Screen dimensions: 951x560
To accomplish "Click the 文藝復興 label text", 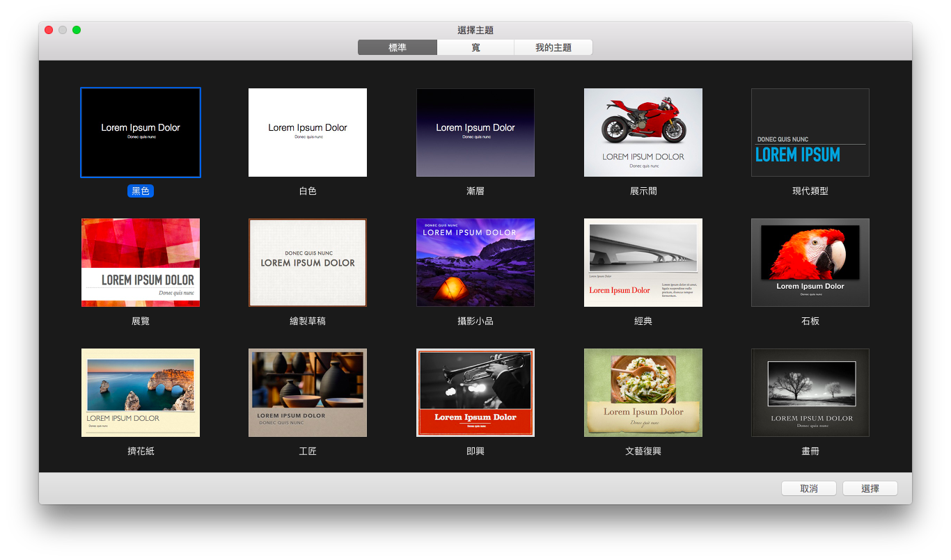I will pyautogui.click(x=643, y=451).
